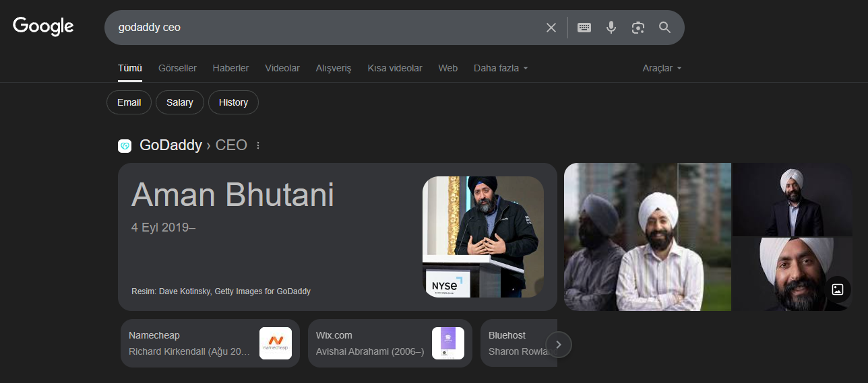
Task: Expand the Daha fazla dropdown
Action: pyautogui.click(x=501, y=68)
